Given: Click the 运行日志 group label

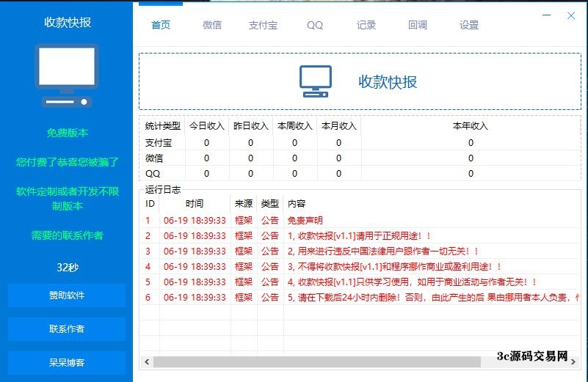Looking at the screenshot, I should click(x=163, y=189).
